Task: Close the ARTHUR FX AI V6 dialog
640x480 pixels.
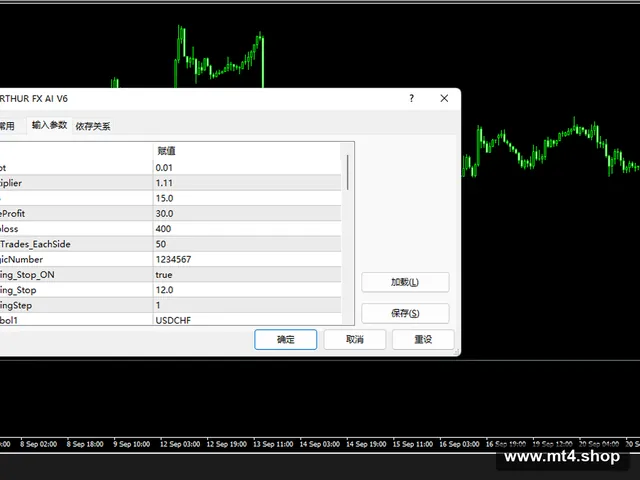Action: (444, 98)
